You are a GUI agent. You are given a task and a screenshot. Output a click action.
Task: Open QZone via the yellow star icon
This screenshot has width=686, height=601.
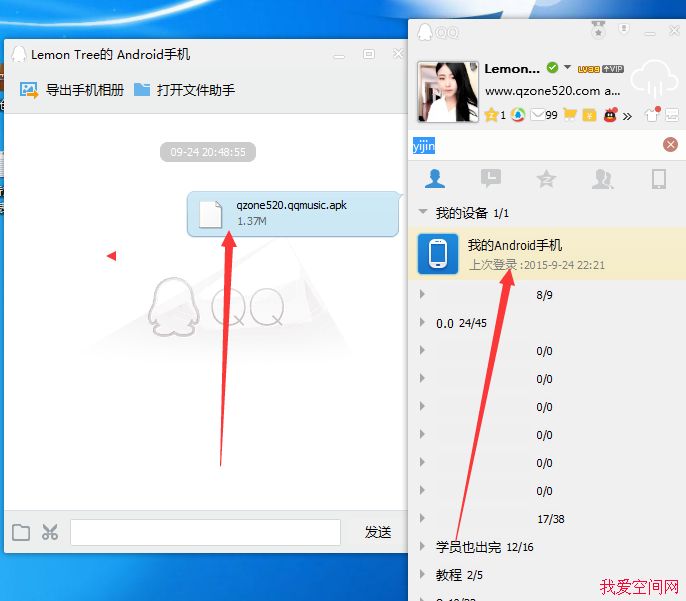point(491,115)
